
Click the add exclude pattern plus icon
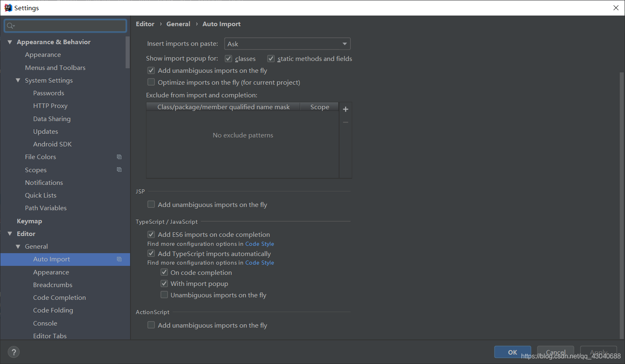point(346,109)
